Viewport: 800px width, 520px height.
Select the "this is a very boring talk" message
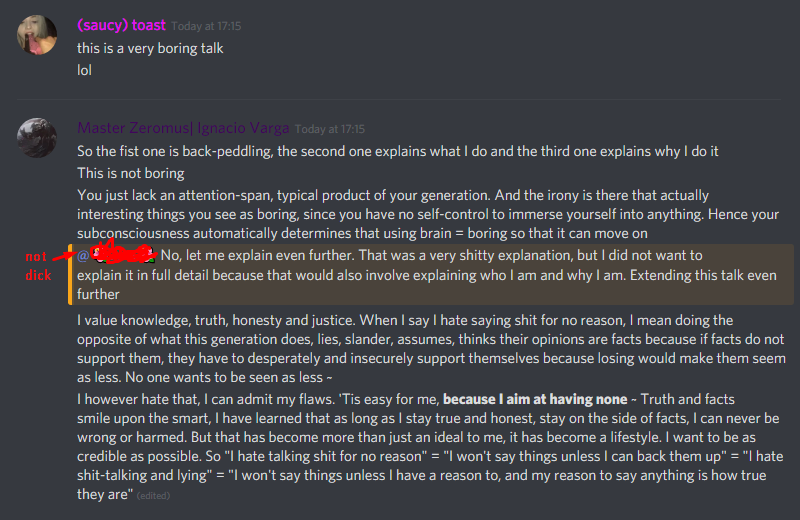click(x=150, y=48)
